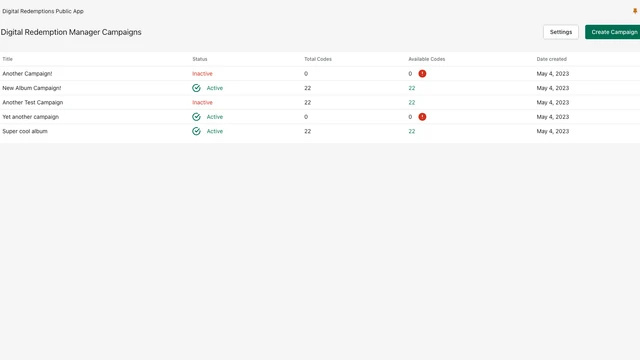Click Inactive status of Another Campaign!
The height and width of the screenshot is (360, 640).
[202, 74]
